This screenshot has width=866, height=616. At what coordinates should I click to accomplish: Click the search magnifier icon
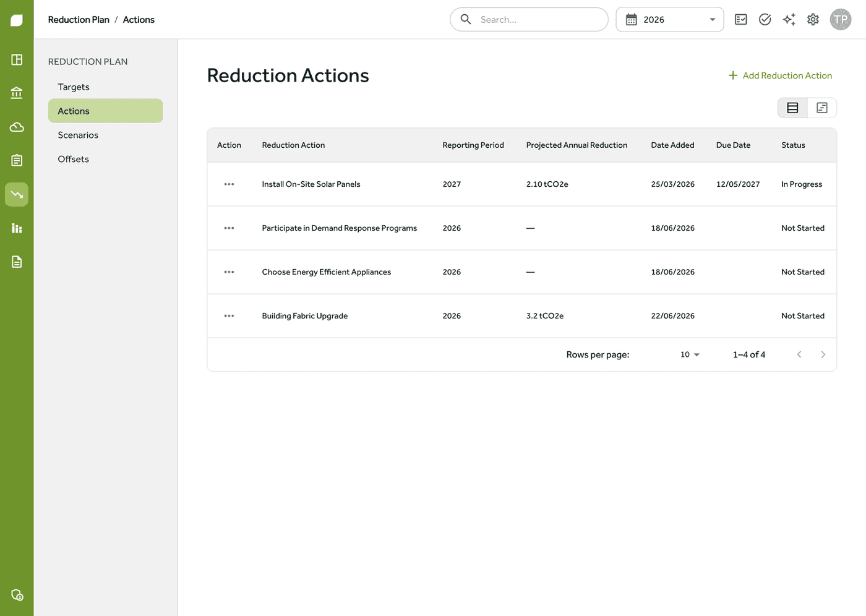point(466,19)
